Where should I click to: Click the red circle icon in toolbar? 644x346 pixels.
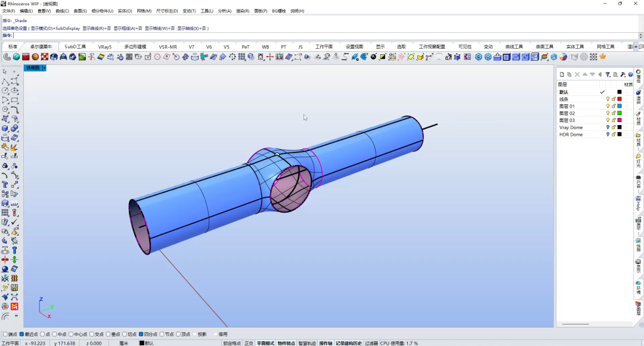(x=157, y=57)
